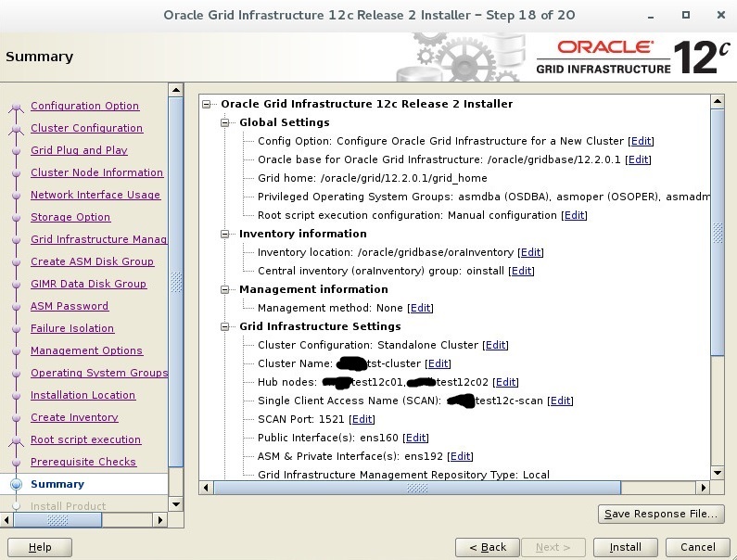
Task: Edit the Root script execution configuration
Action: pos(574,215)
